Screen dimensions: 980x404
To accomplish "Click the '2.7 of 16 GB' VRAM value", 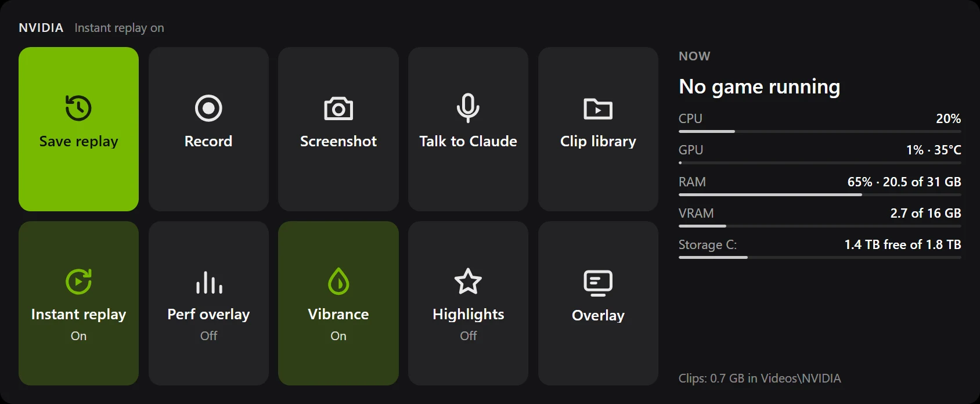I will click(925, 213).
